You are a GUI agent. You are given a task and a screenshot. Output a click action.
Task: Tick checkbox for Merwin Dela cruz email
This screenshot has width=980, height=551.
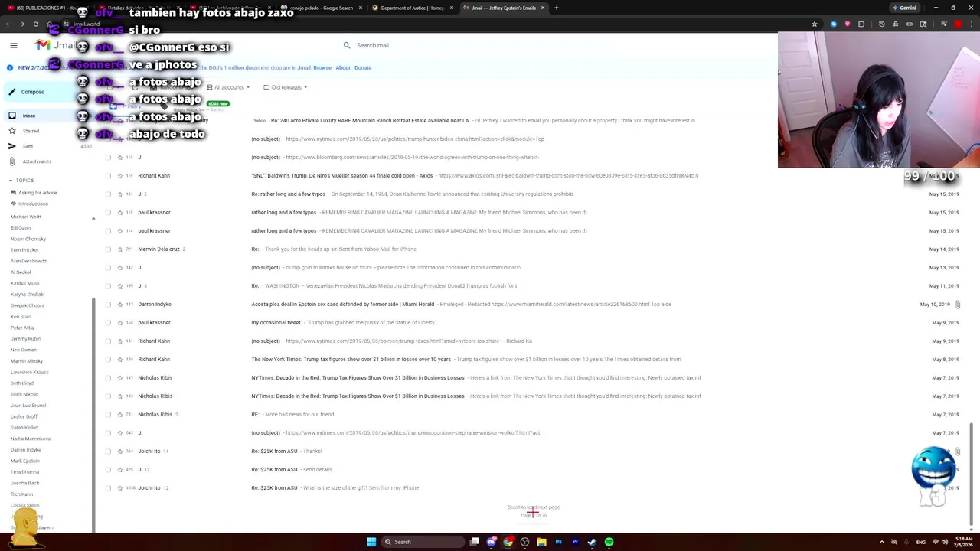[108, 249]
